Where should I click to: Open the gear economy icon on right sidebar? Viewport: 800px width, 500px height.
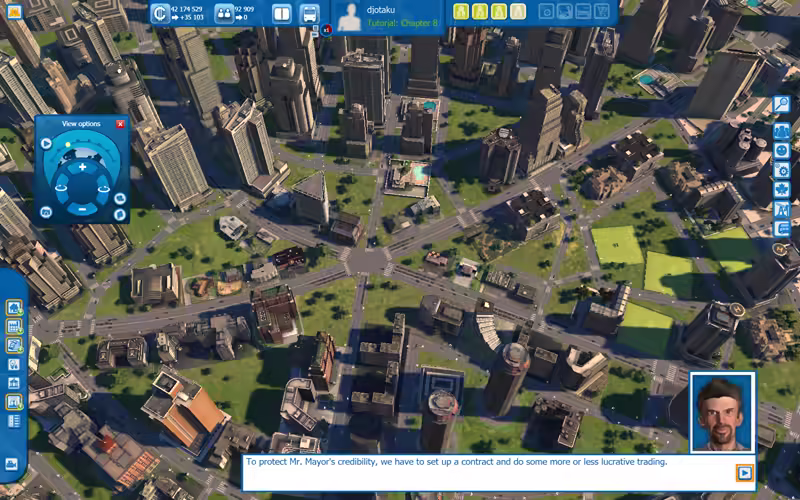[x=782, y=170]
